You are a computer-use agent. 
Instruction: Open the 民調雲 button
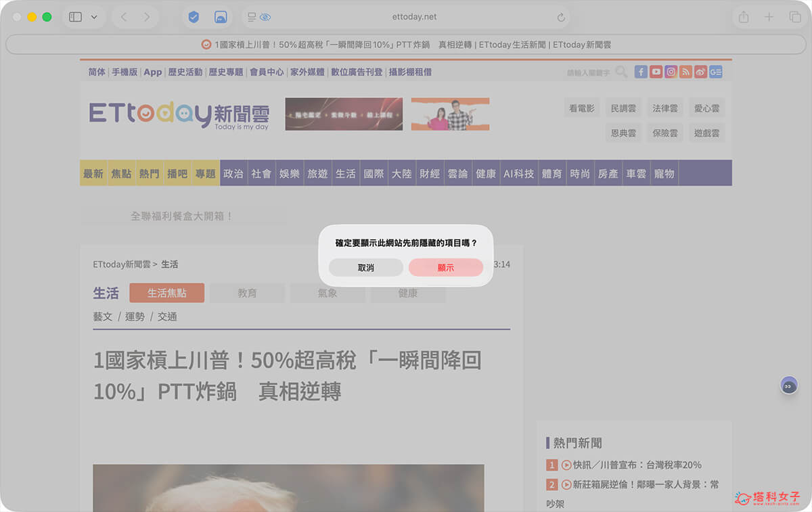tap(623, 108)
